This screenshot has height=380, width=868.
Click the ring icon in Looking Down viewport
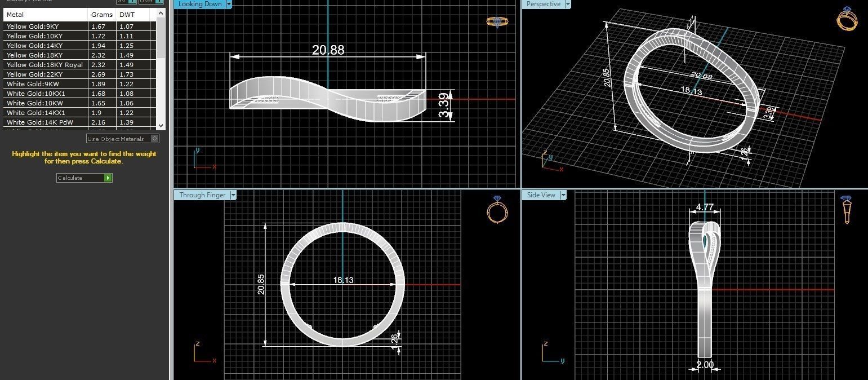point(497,22)
